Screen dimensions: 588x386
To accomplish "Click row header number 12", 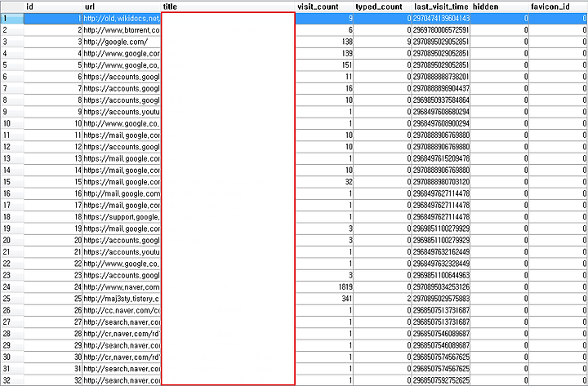I will (12, 147).
